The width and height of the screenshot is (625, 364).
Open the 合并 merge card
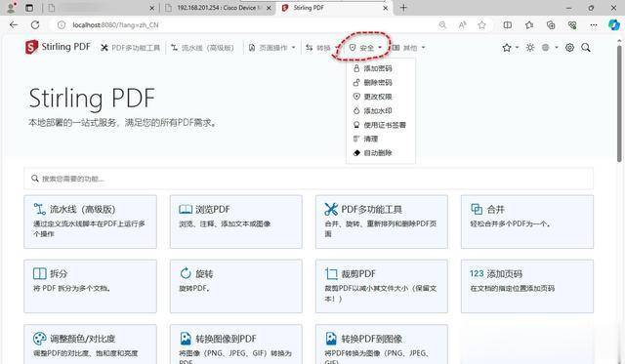[x=527, y=222]
